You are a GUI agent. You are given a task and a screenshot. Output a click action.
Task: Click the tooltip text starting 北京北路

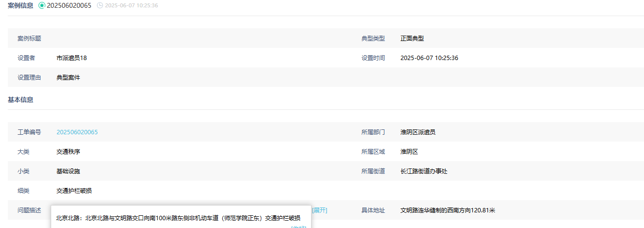coord(178,218)
